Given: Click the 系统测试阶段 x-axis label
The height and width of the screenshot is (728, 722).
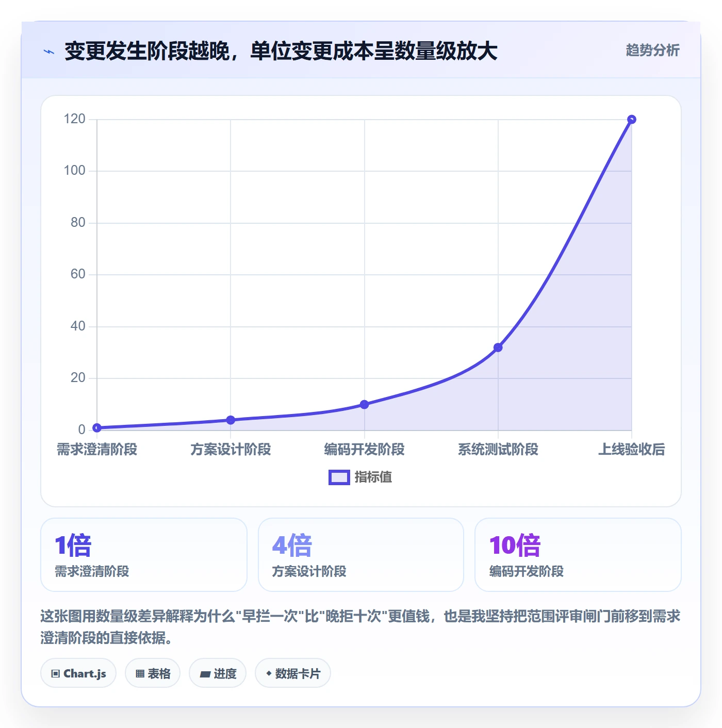Looking at the screenshot, I should pos(498,450).
